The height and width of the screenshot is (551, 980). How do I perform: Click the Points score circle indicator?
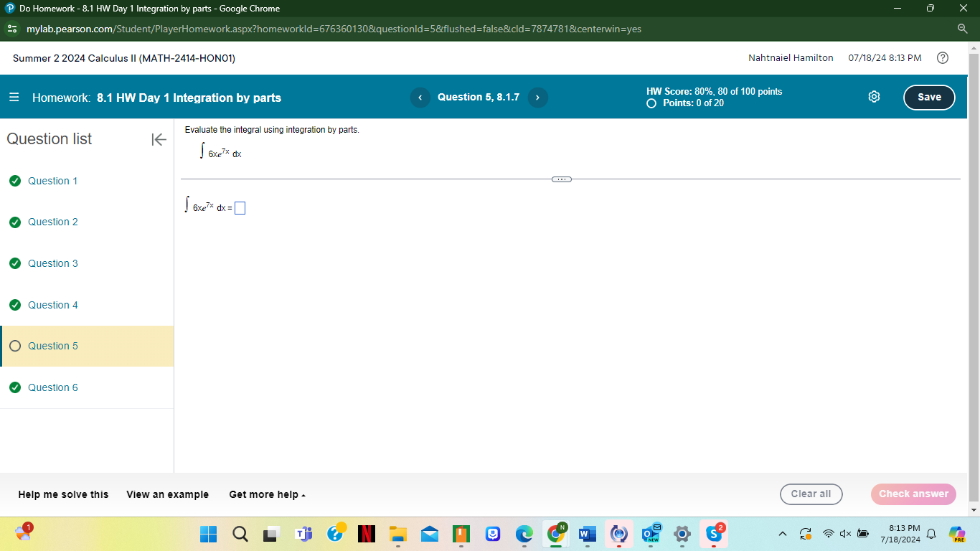click(x=651, y=103)
